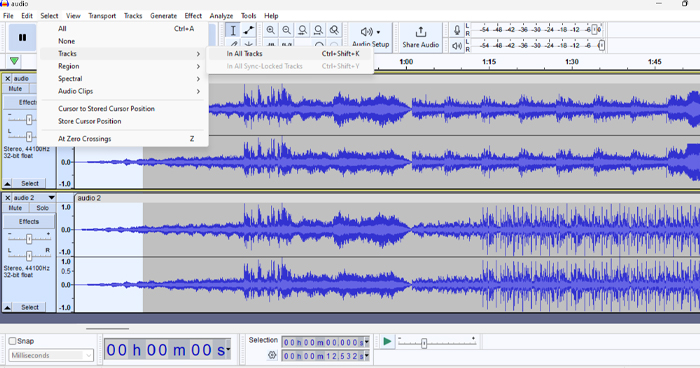Open the Tools menu
This screenshot has width=700, height=368.
coord(249,16)
